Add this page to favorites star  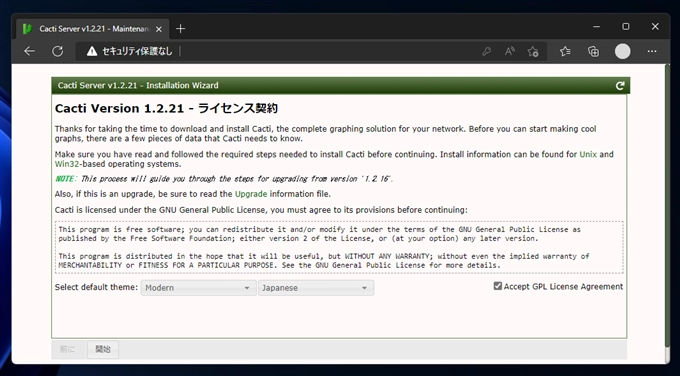(533, 52)
